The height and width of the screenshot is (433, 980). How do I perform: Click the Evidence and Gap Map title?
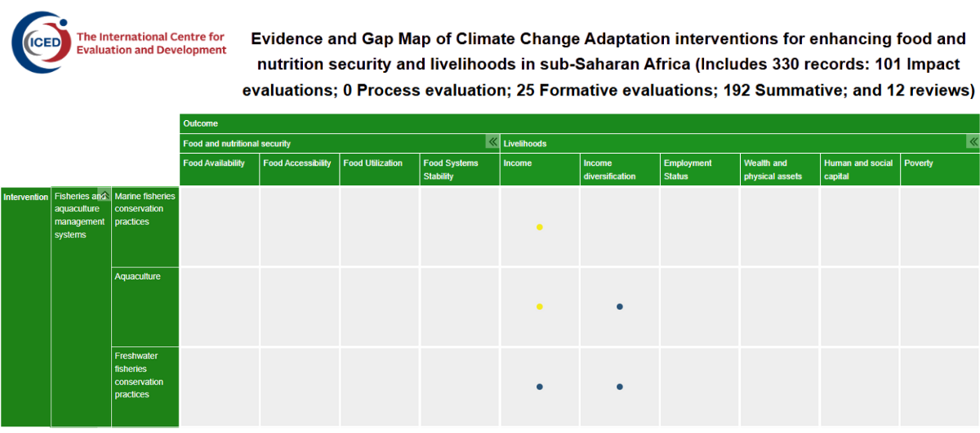pyautogui.click(x=609, y=65)
